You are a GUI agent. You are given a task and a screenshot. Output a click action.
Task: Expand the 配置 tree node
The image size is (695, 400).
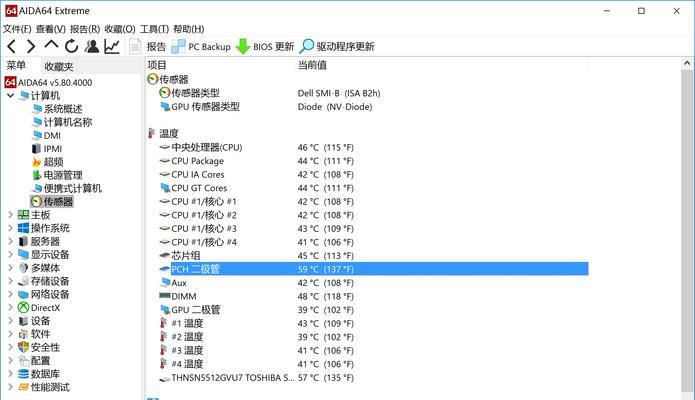coord(11,361)
